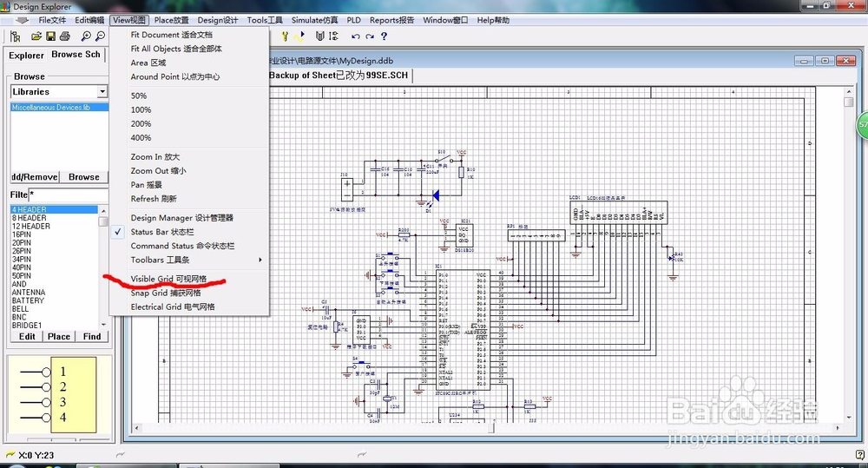Open the Simulate menu
The width and height of the screenshot is (868, 468).
314,21
